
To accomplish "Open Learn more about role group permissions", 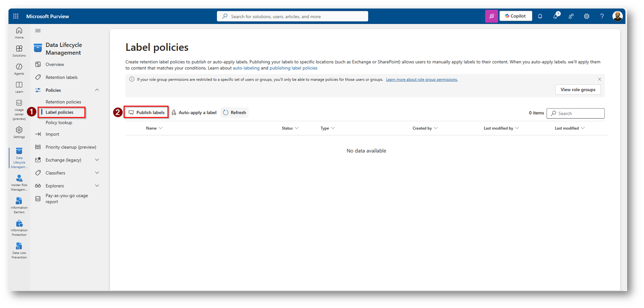I will coord(422,80).
